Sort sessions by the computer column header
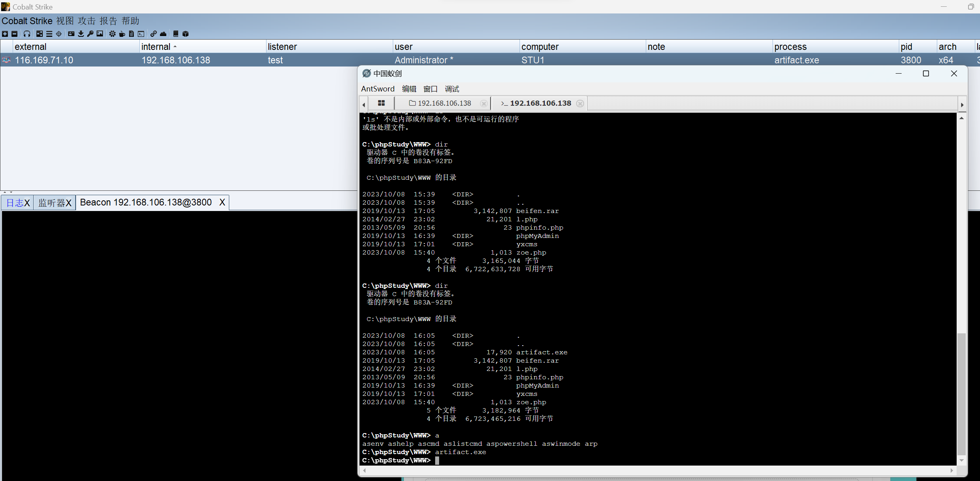 click(583, 47)
